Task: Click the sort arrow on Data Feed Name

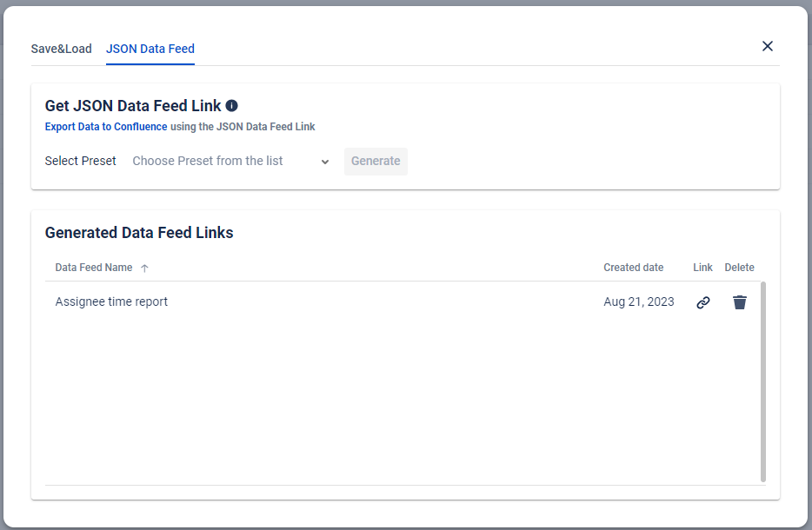Action: point(144,268)
